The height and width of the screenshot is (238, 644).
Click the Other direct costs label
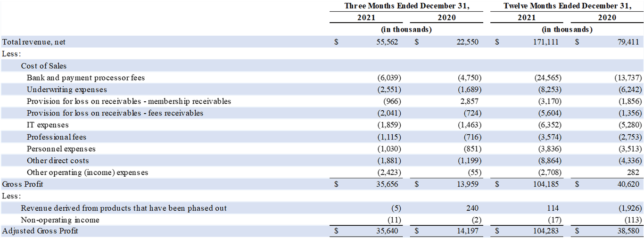click(x=58, y=161)
